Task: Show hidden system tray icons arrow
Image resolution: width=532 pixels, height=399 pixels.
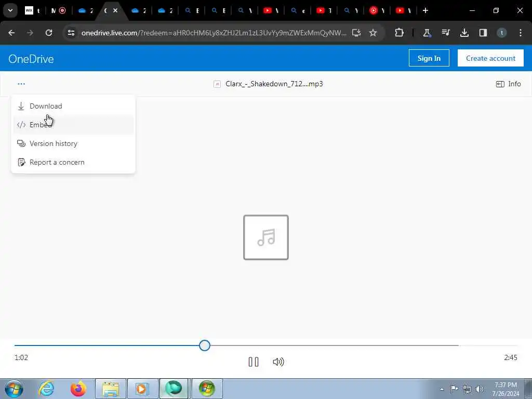Action: click(442, 389)
